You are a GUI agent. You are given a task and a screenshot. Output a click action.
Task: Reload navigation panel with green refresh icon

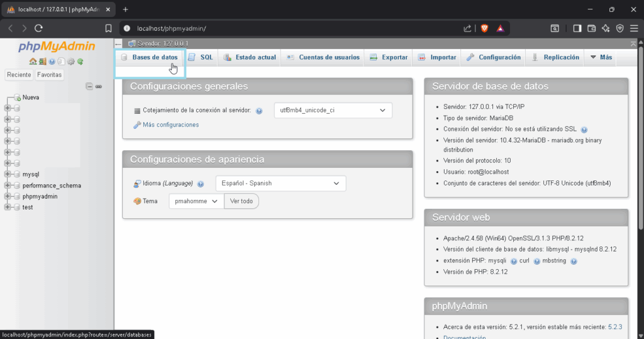(80, 62)
